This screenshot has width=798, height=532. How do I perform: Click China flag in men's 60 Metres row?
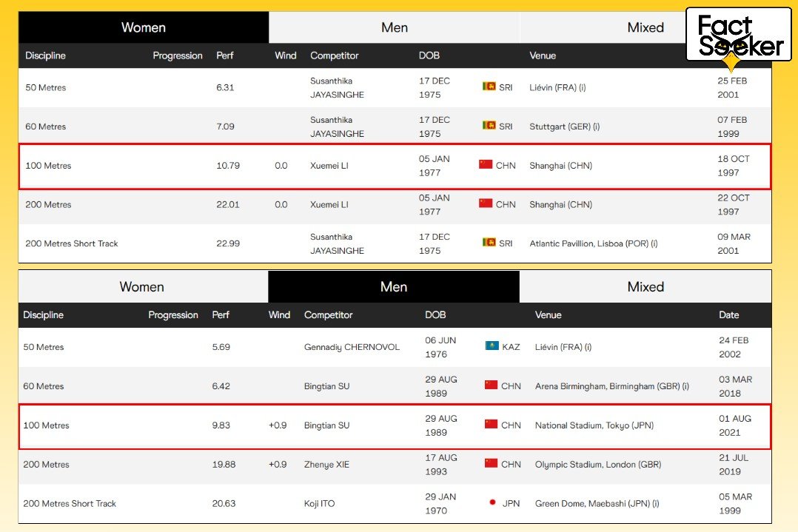pyautogui.click(x=492, y=385)
